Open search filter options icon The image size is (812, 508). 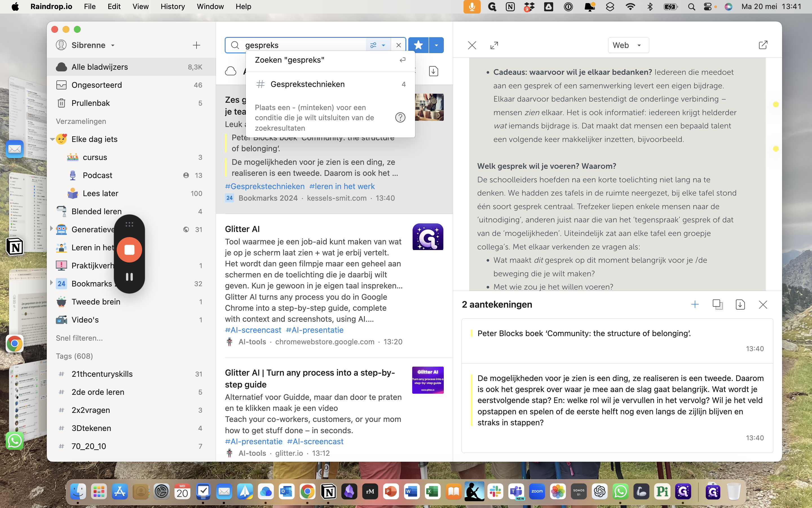pos(378,45)
